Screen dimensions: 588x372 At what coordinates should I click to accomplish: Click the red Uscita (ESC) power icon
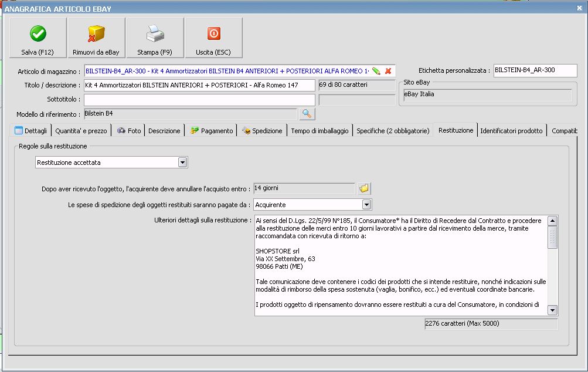(x=214, y=33)
